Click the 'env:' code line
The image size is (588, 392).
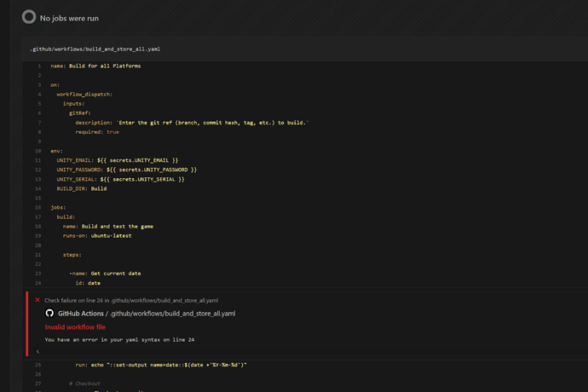(x=56, y=151)
